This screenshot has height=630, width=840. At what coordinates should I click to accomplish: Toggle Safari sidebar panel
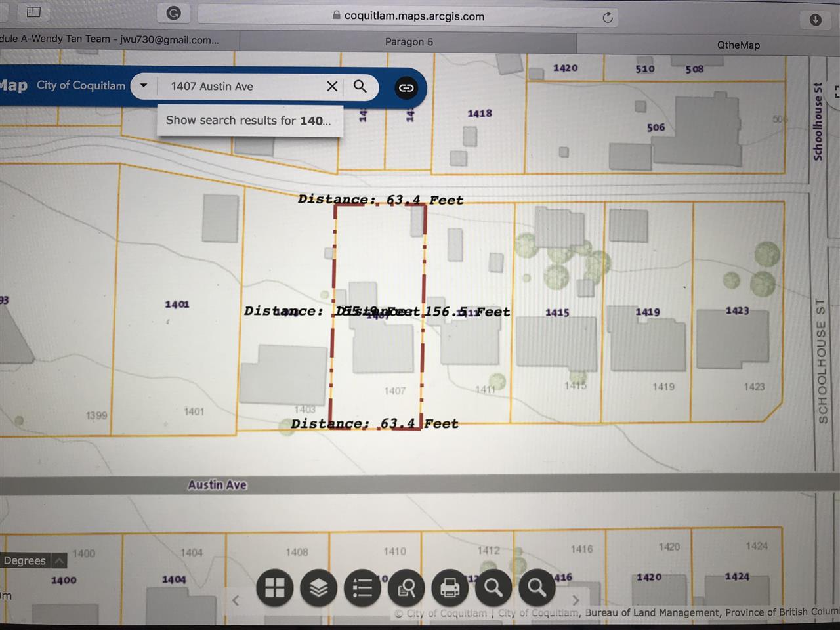point(33,12)
